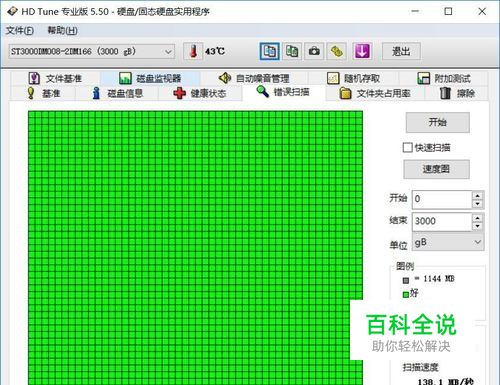
Task: Click the purple download arrow icon
Action: point(362,51)
